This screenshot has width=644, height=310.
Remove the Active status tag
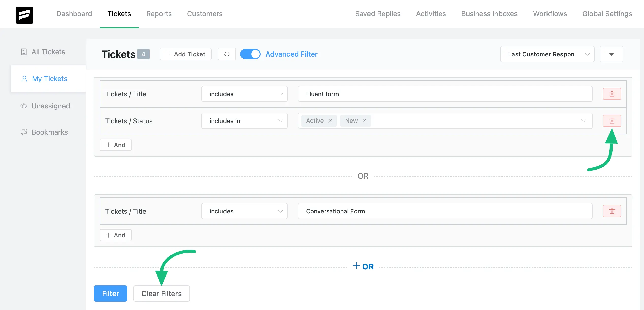330,121
